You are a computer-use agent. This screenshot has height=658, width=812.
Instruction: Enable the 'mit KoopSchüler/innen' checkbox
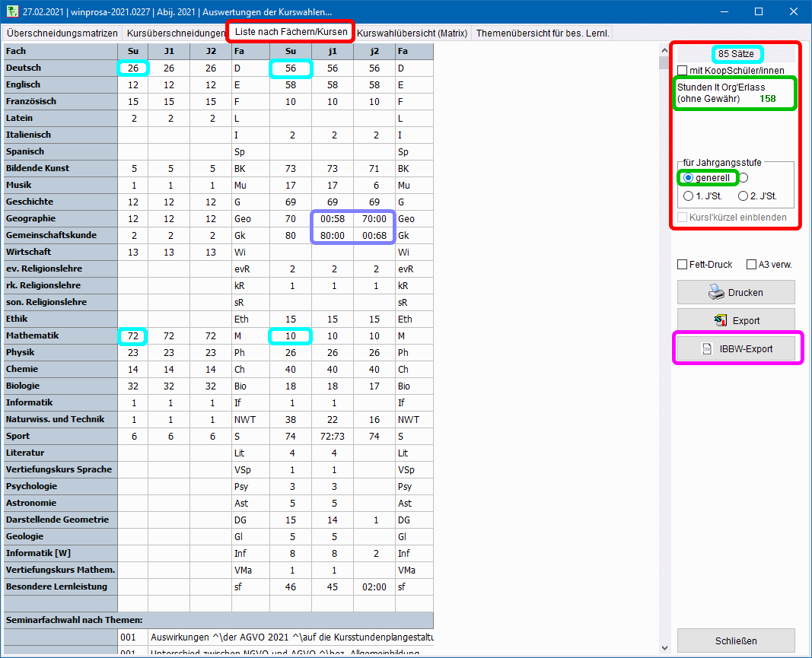[x=683, y=71]
